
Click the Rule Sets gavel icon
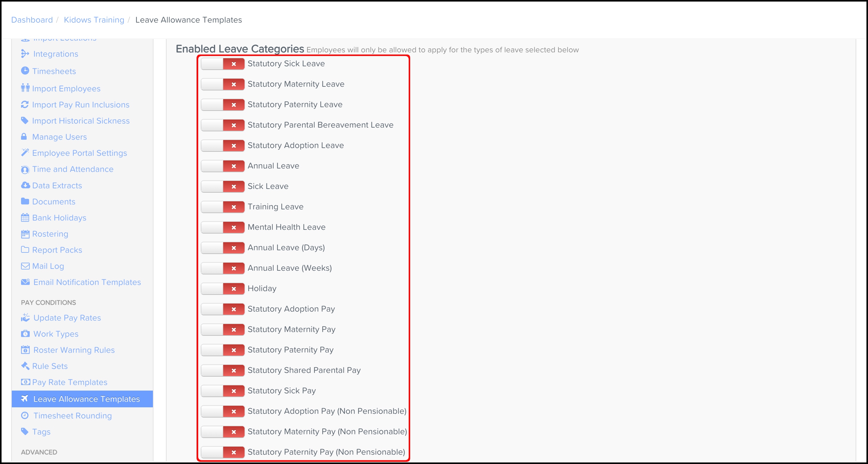pyautogui.click(x=25, y=366)
